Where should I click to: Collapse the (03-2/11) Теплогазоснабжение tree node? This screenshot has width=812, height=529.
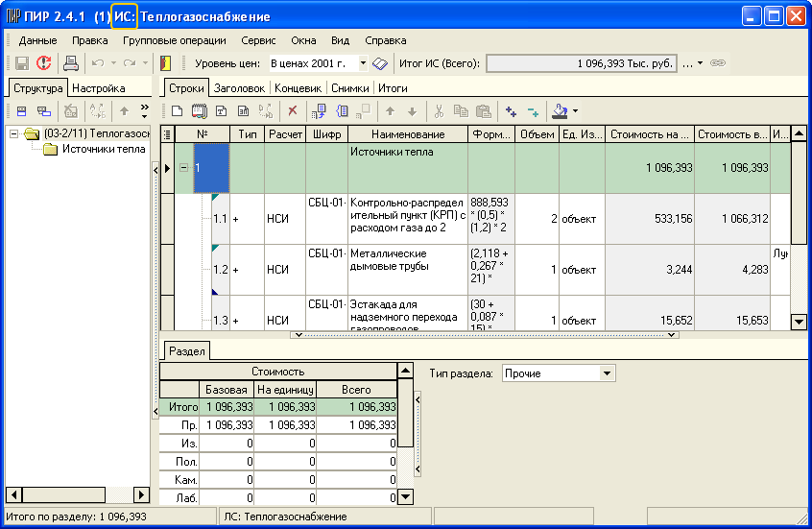tap(13, 133)
